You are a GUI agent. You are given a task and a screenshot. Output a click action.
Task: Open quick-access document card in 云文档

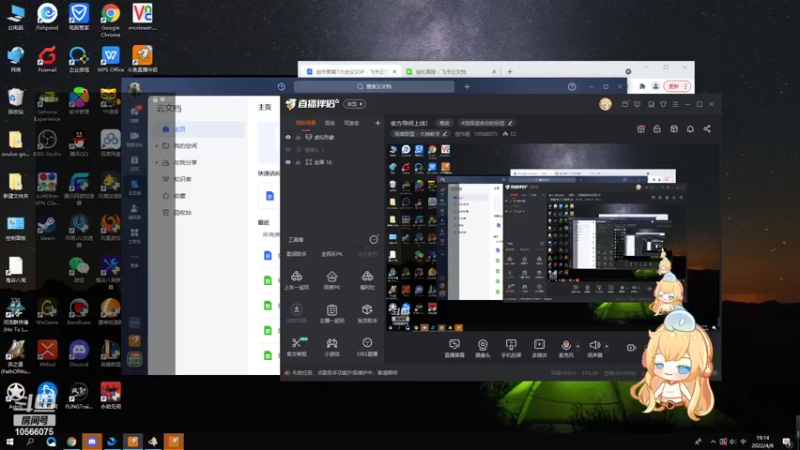[x=270, y=196]
